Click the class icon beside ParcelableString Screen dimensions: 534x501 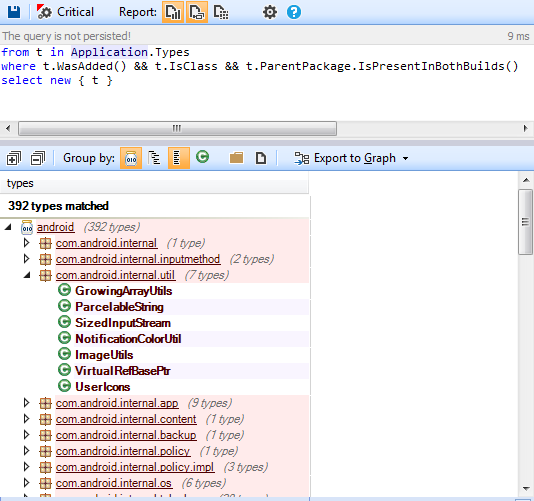point(64,306)
